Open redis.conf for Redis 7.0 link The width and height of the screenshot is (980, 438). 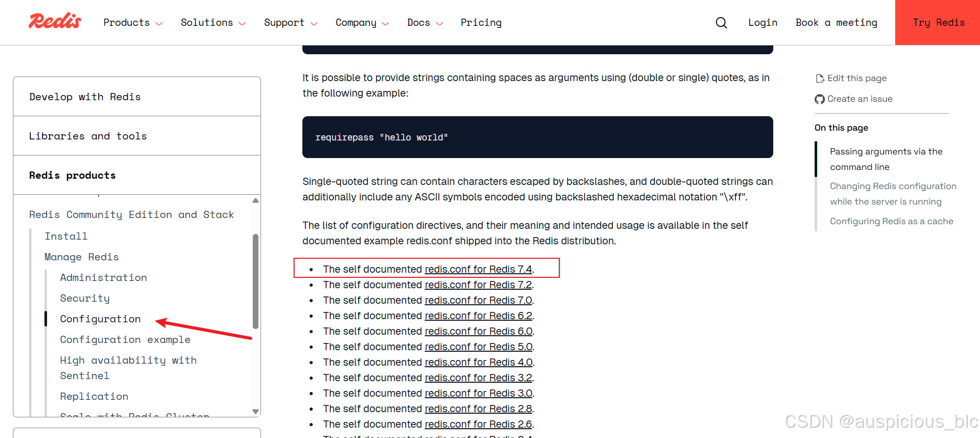tap(479, 300)
